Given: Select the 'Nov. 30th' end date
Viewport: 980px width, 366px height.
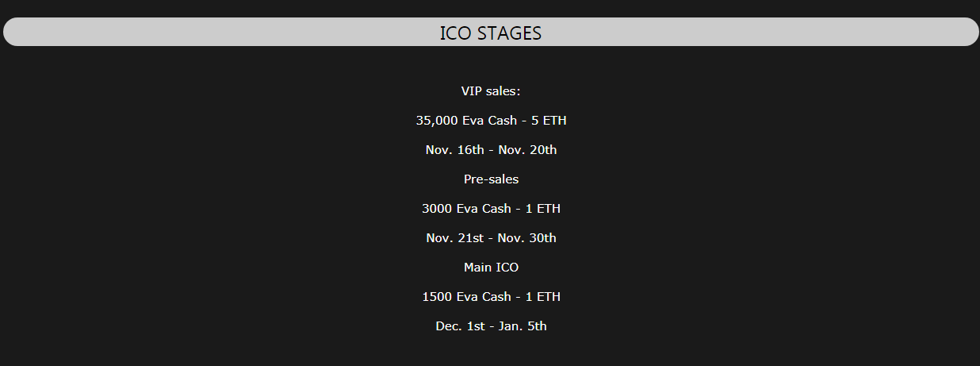Looking at the screenshot, I should click(527, 238).
